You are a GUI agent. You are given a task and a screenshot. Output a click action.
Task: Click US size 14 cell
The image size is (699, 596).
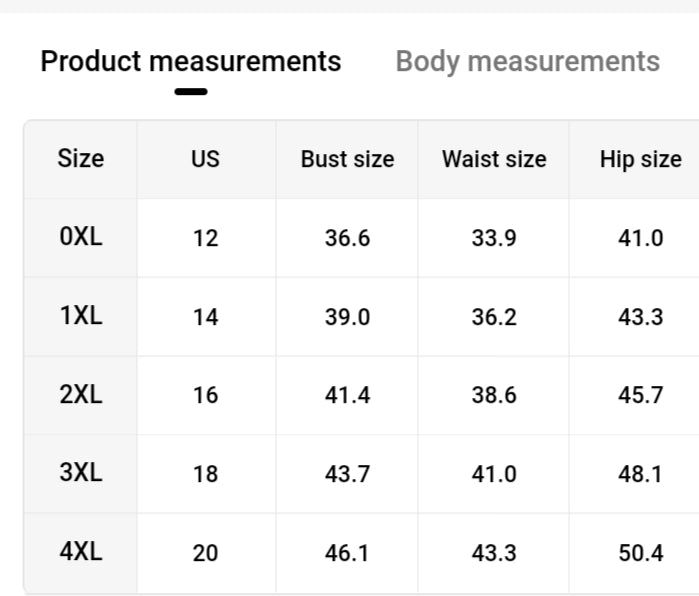coord(205,317)
